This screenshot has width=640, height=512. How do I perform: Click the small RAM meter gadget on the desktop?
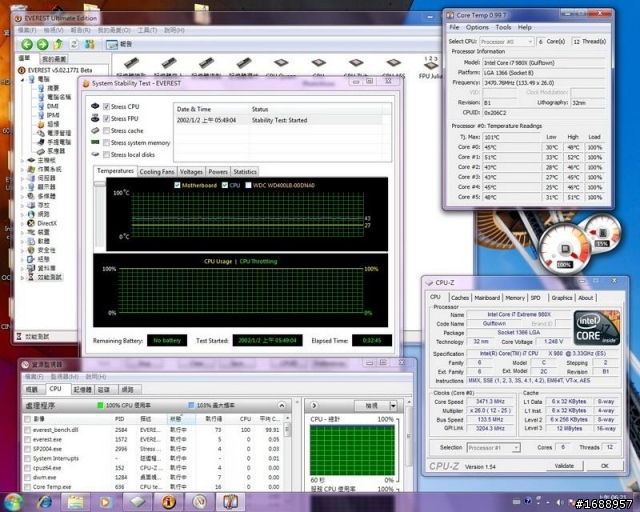point(601,235)
